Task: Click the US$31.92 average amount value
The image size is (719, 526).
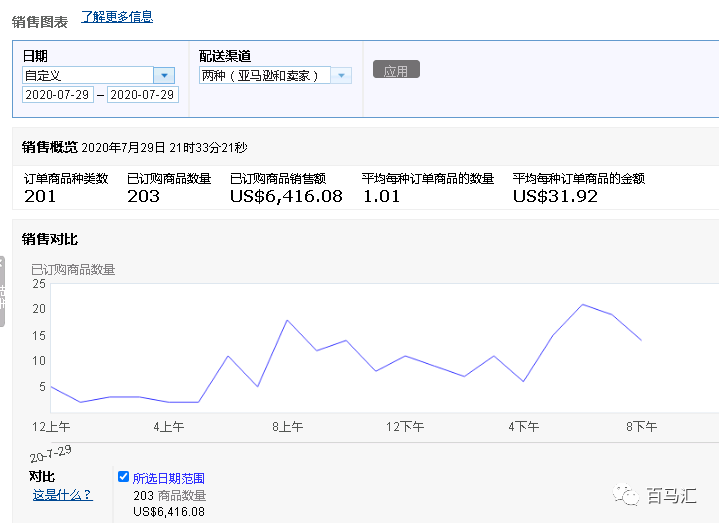Action: [x=555, y=196]
